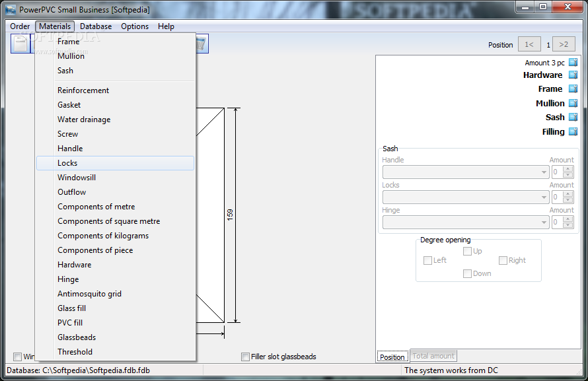588x381 pixels.
Task: Check the Down degree opening box
Action: [467, 273]
